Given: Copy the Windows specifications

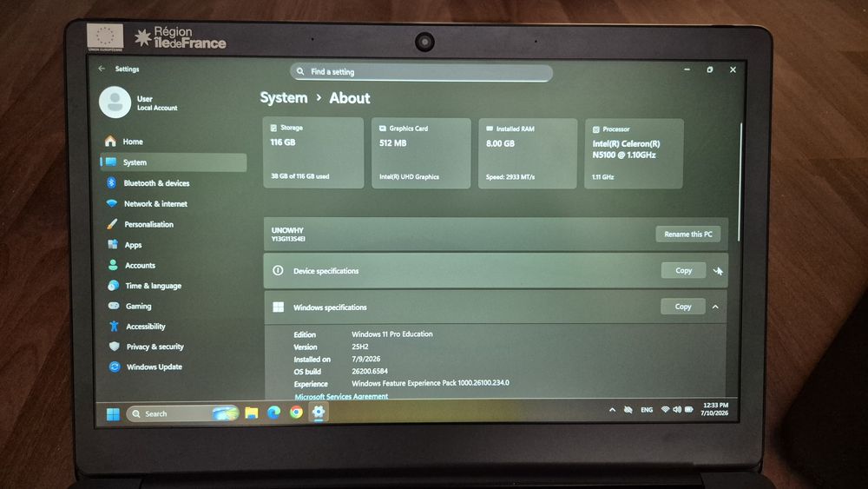Looking at the screenshot, I should pyautogui.click(x=683, y=307).
